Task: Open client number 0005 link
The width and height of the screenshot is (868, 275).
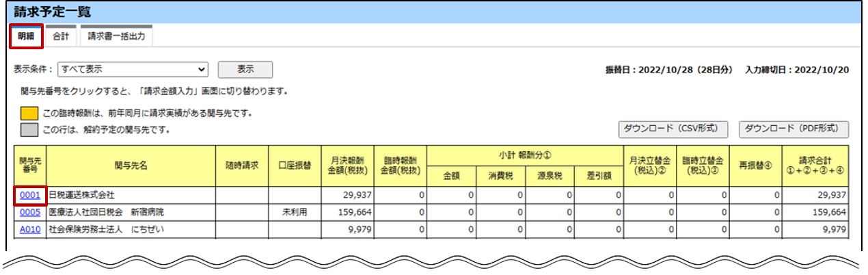Action: coord(29,212)
